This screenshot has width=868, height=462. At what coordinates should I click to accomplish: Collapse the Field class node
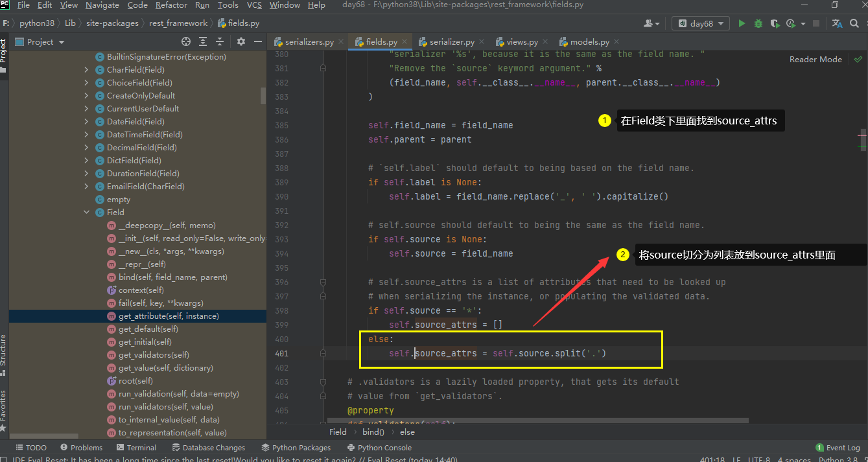coord(86,212)
